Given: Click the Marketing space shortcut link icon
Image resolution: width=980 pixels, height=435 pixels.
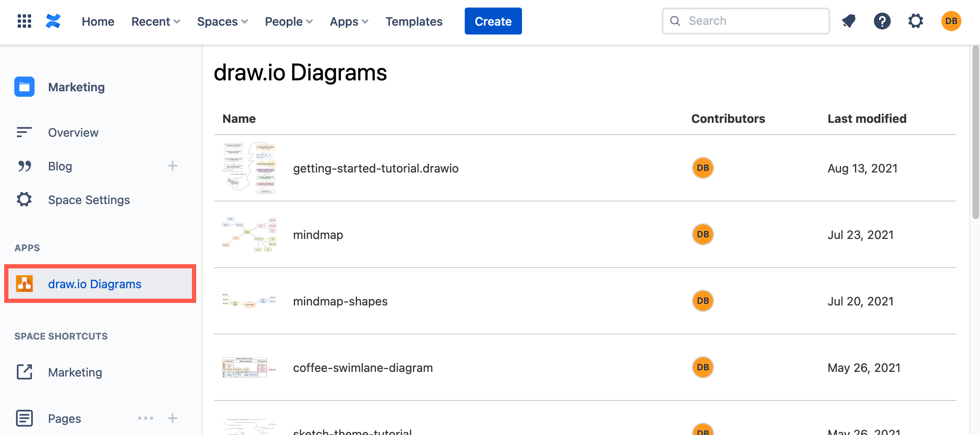Looking at the screenshot, I should click(24, 372).
